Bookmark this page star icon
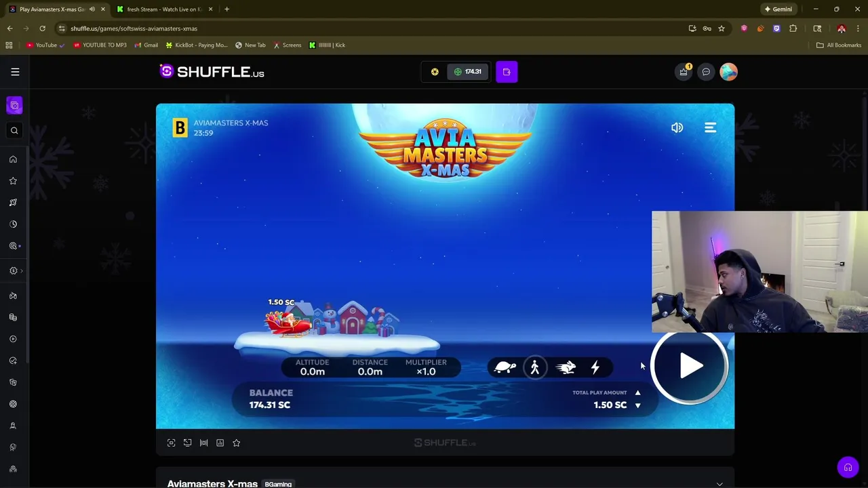Screen dimensions: 868x488 coord(722,28)
